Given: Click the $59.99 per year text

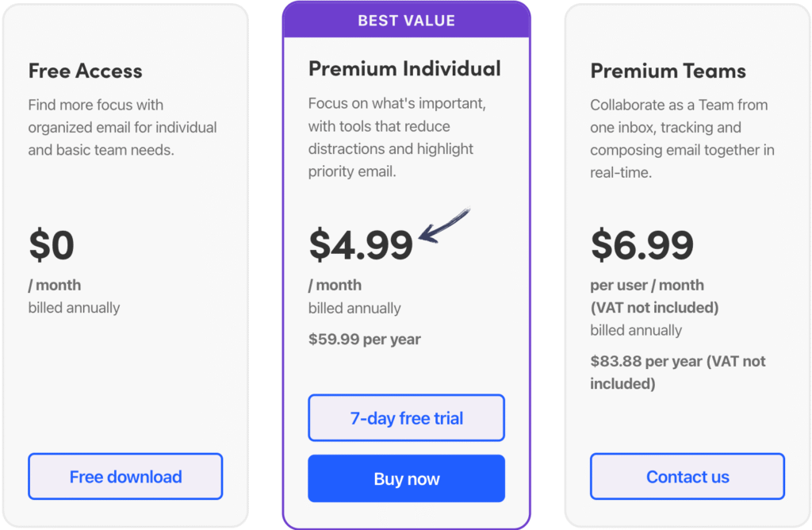Looking at the screenshot, I should 364,340.
